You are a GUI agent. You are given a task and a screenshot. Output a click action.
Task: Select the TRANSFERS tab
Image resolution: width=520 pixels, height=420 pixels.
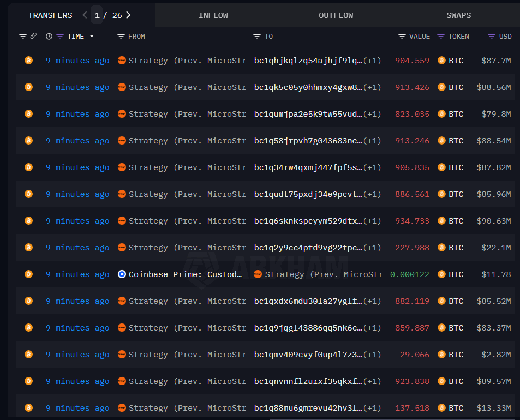tap(50, 15)
